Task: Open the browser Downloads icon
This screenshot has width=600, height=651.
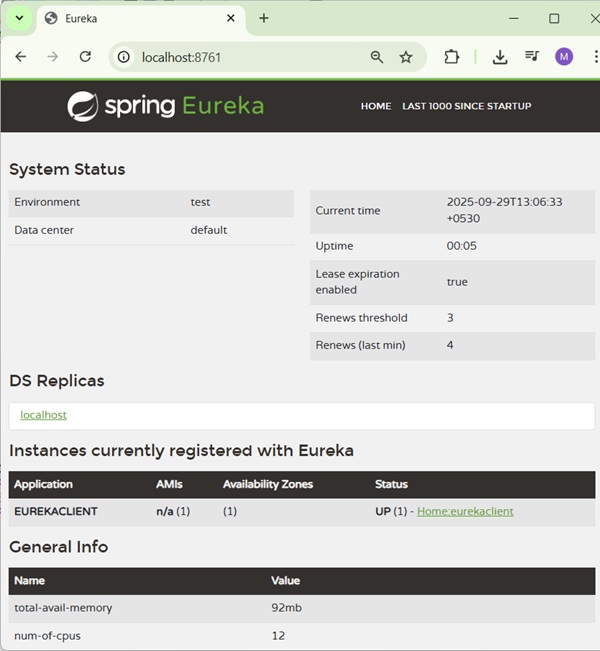Action: point(500,57)
